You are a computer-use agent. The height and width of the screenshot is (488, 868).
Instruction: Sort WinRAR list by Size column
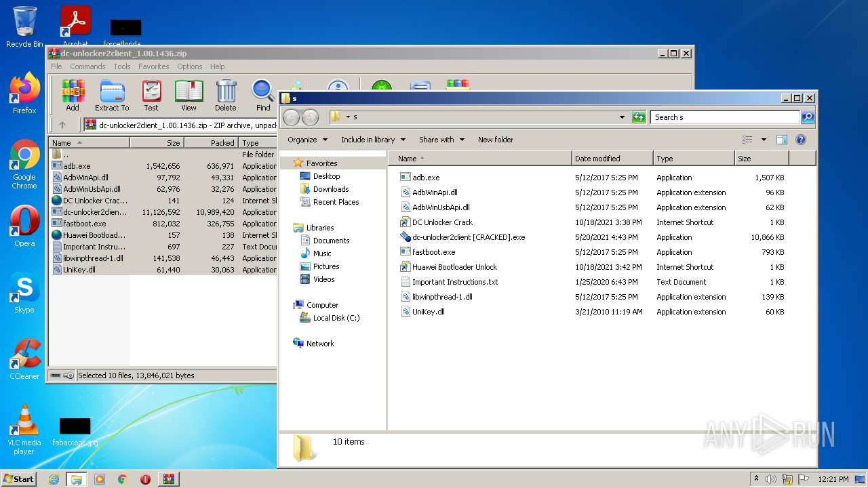[157, 143]
